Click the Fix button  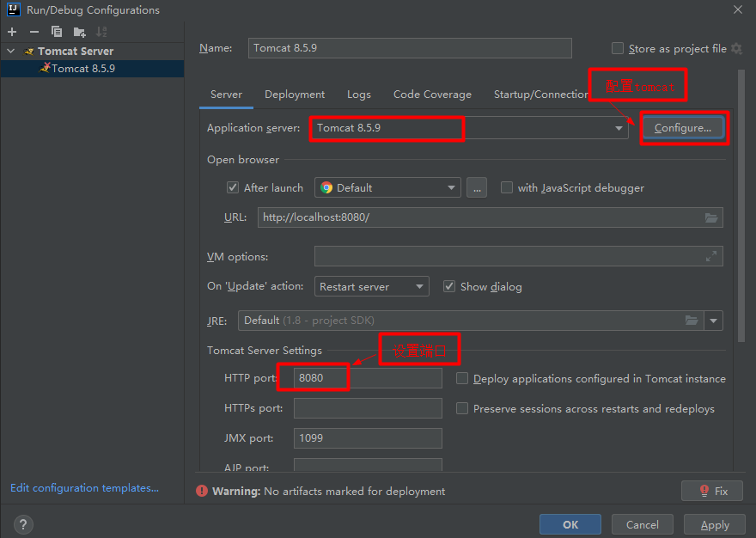coord(712,492)
